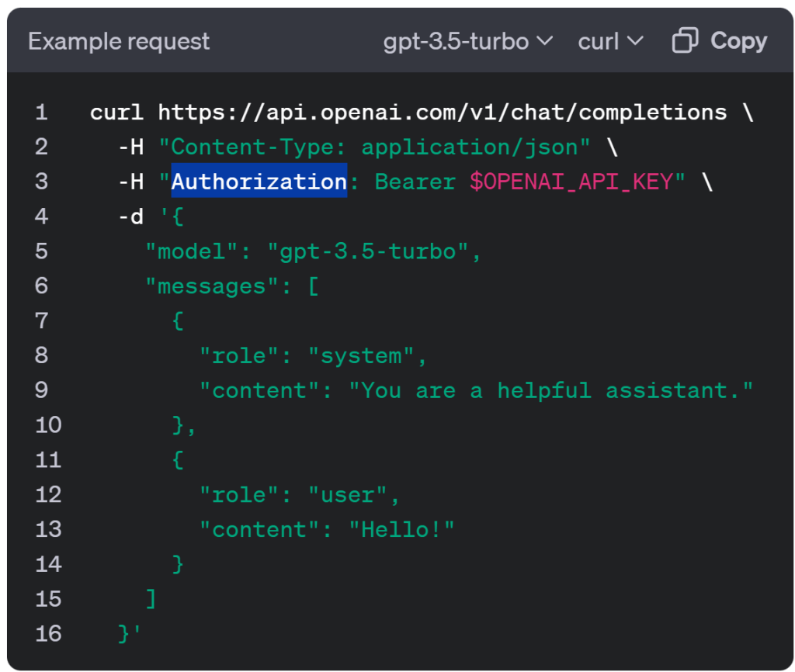The image size is (795, 672).
Task: Click the chevron next to curl
Action: click(x=635, y=41)
